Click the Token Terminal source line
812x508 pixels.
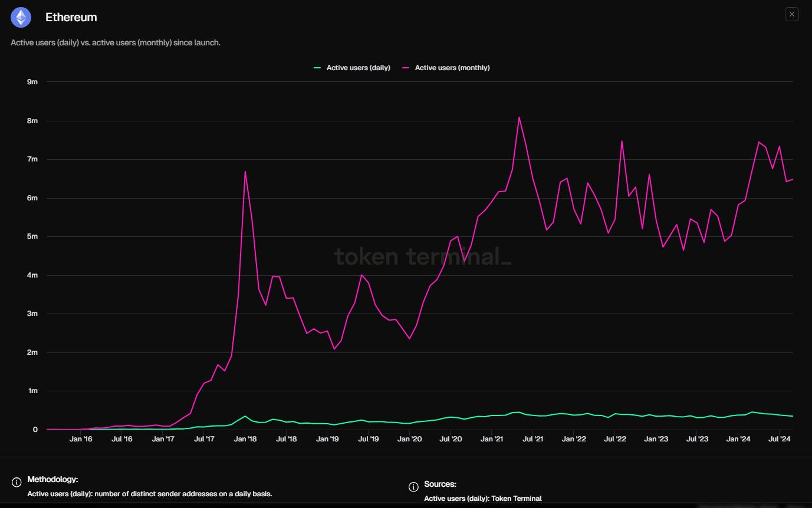[483, 499]
